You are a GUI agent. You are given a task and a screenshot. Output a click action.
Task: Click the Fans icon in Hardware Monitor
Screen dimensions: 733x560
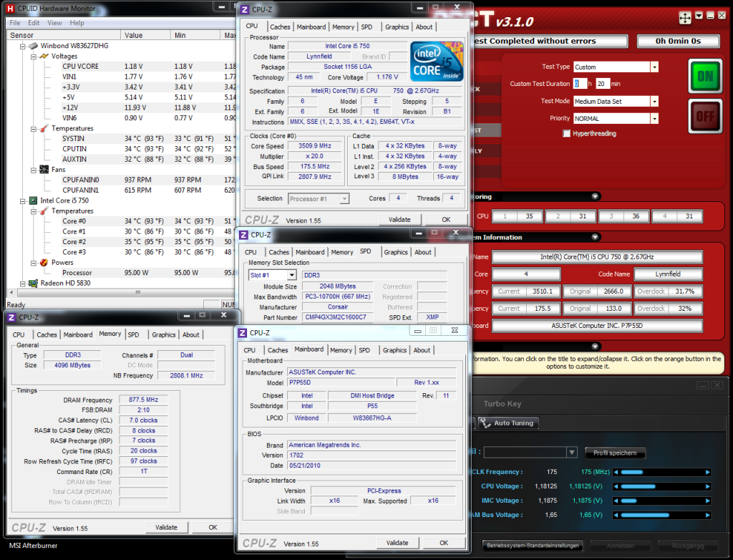(x=43, y=170)
